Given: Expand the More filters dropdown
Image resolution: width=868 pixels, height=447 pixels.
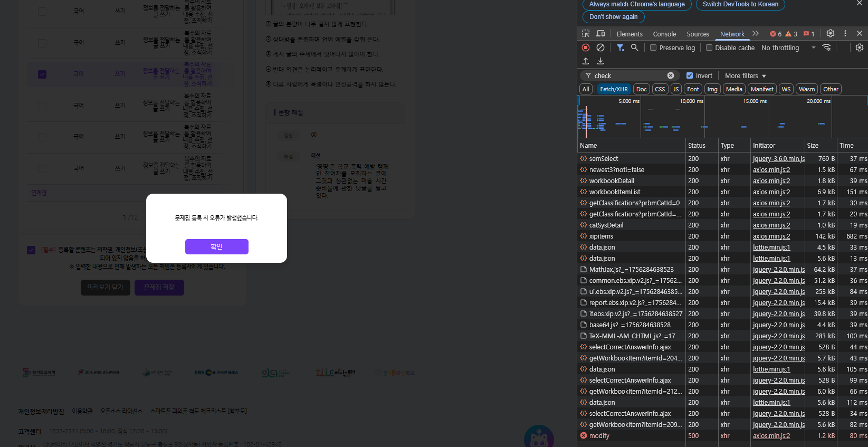Looking at the screenshot, I should click(x=745, y=75).
